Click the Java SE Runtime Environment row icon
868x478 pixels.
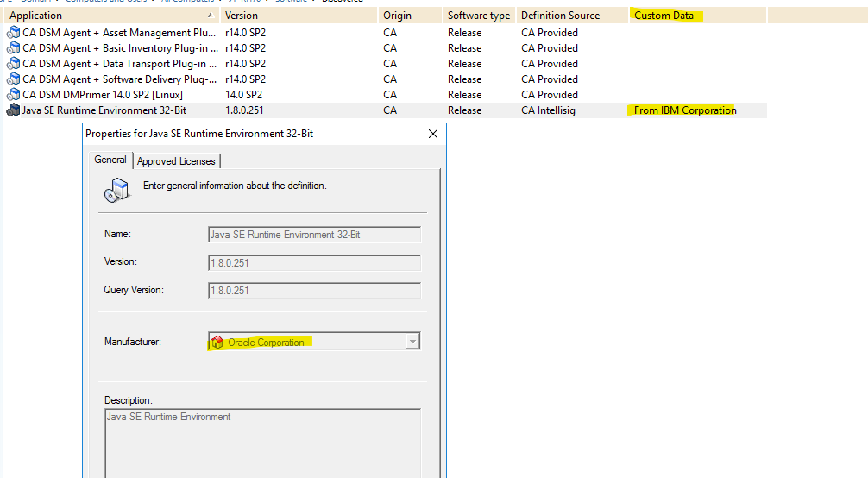pos(13,110)
